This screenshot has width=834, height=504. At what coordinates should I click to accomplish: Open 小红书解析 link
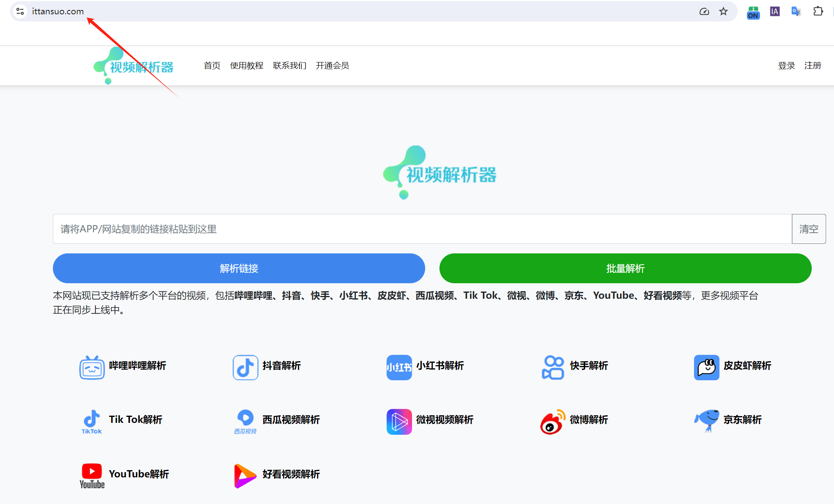pyautogui.click(x=440, y=366)
